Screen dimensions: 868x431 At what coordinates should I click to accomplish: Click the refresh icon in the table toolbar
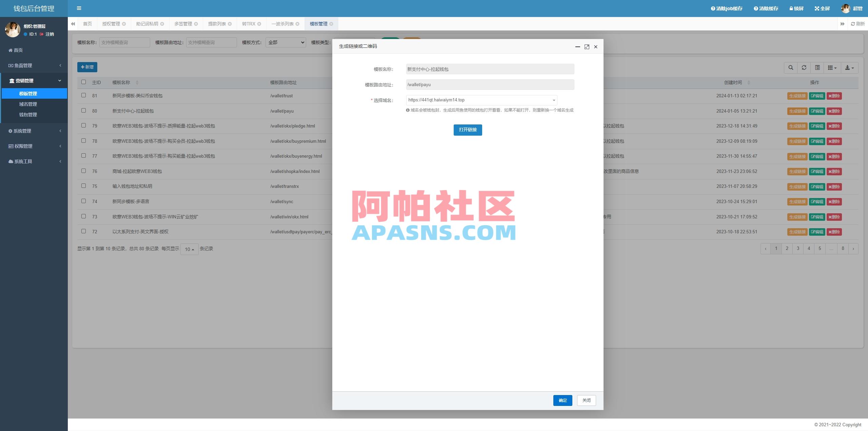(x=804, y=67)
